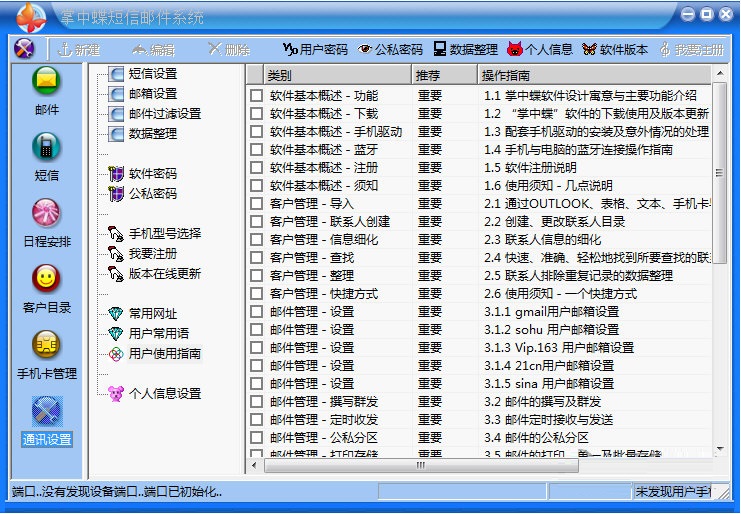Select 短信设置 in the tree
This screenshot has height=514, width=741.
pos(143,74)
